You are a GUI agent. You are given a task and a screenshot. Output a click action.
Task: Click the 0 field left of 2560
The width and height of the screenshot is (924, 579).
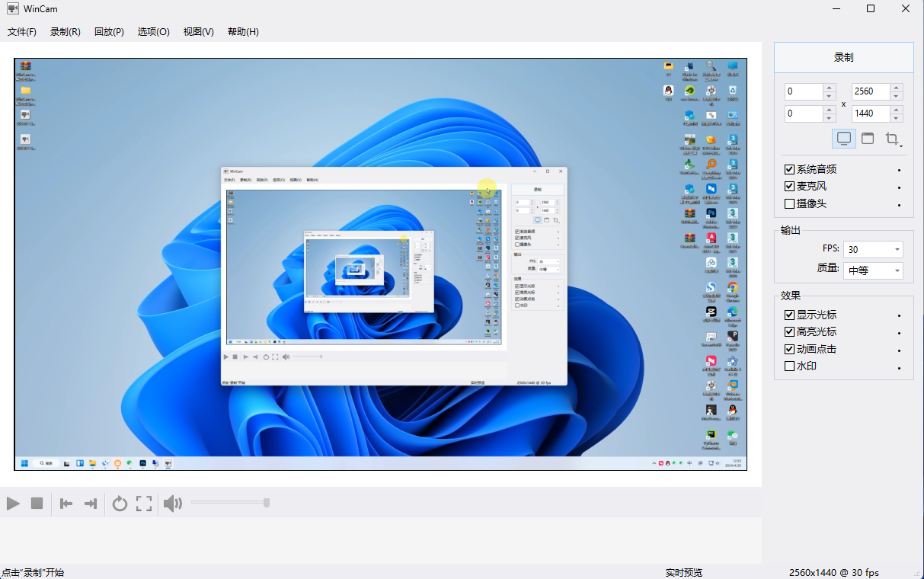804,91
